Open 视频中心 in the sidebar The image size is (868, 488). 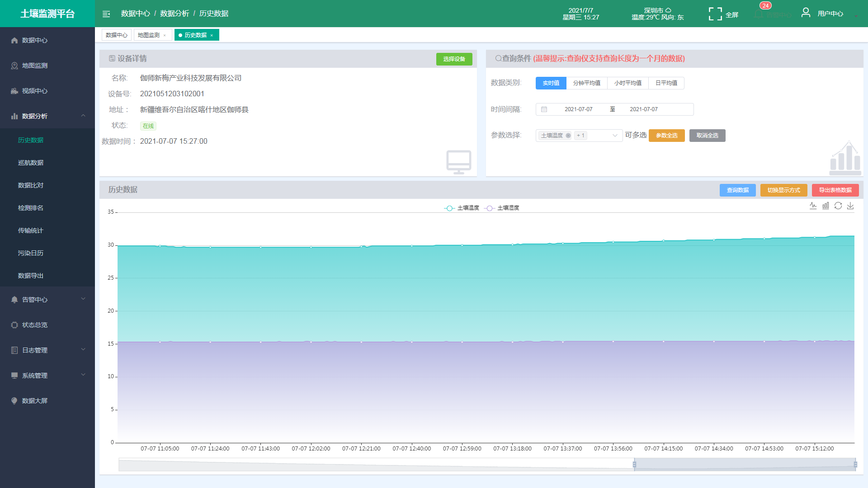(47, 91)
